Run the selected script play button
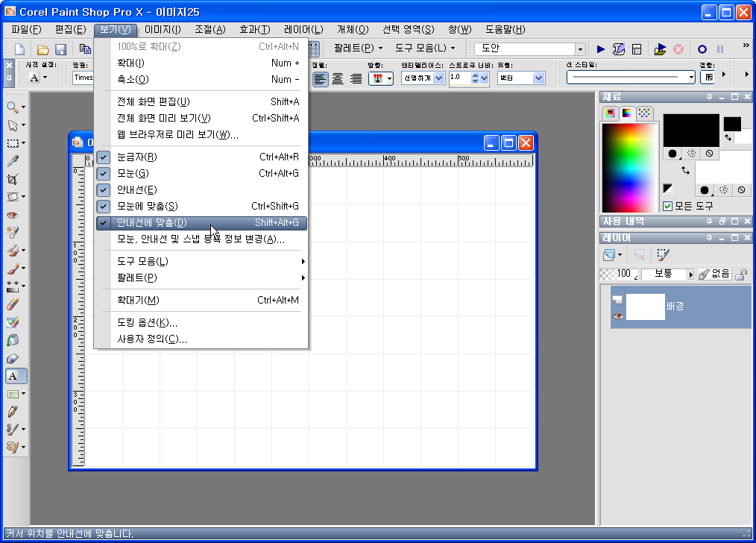The height and width of the screenshot is (543, 756). click(x=601, y=48)
